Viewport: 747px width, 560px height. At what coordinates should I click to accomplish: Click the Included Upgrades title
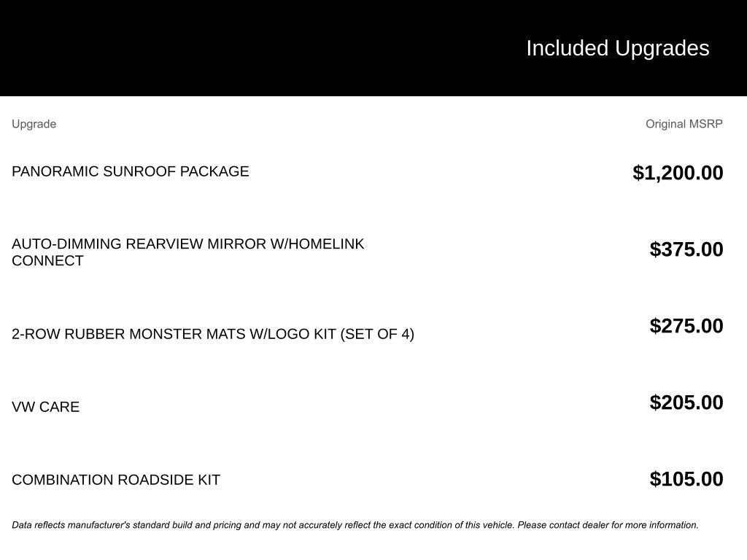617,48
